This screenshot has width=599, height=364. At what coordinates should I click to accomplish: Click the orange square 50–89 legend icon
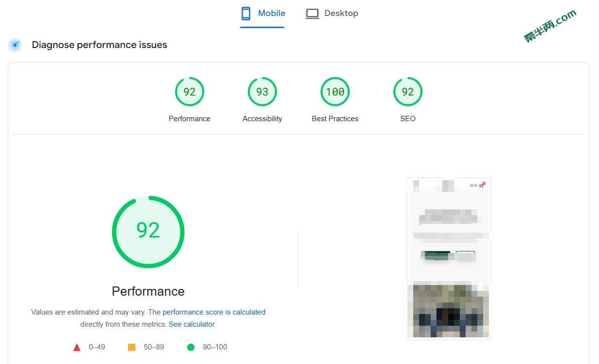[x=131, y=347]
